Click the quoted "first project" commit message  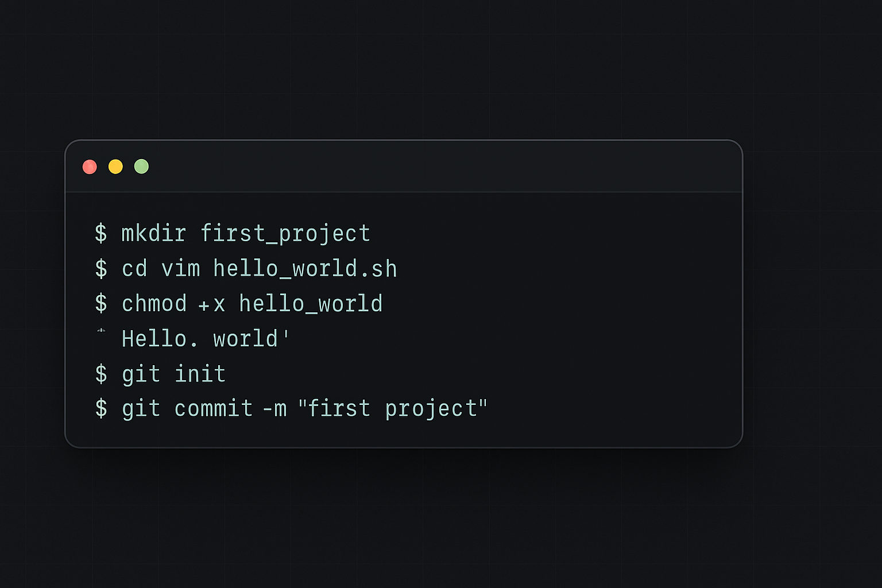(393, 409)
